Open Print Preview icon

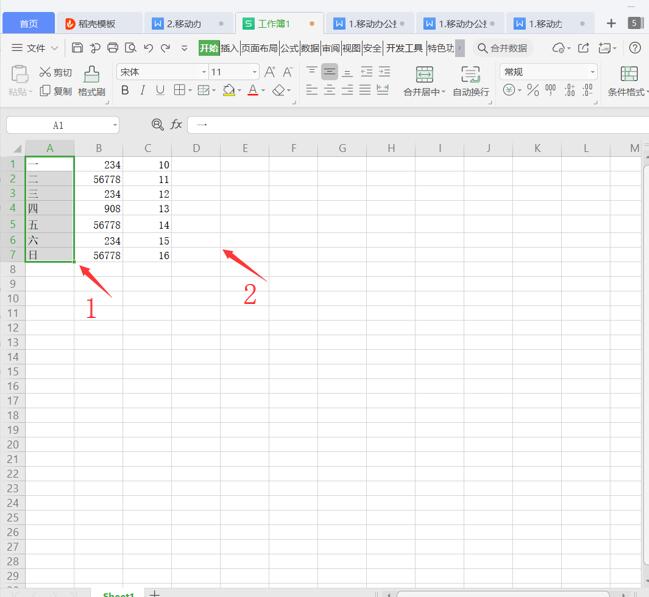(x=130, y=48)
